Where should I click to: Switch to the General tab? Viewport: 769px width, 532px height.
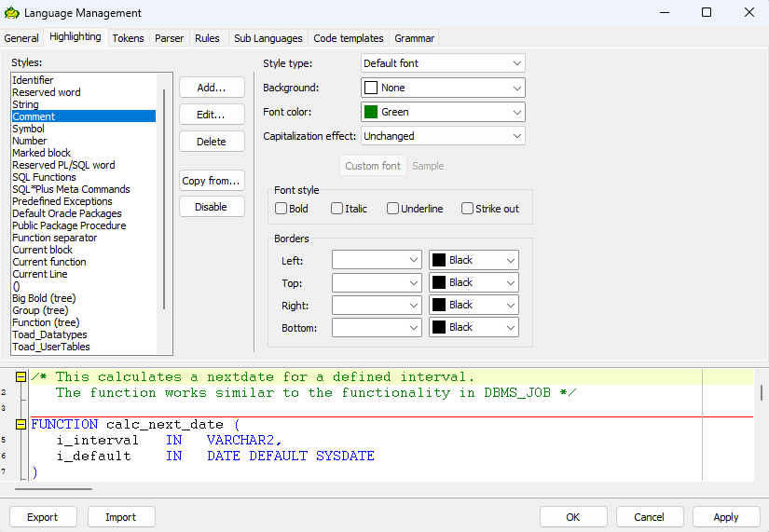pos(21,38)
